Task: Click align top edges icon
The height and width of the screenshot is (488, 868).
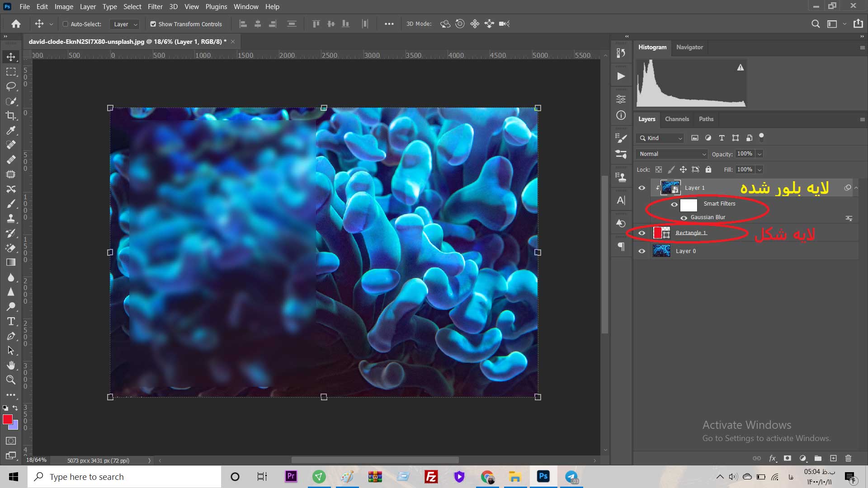Action: coord(316,24)
